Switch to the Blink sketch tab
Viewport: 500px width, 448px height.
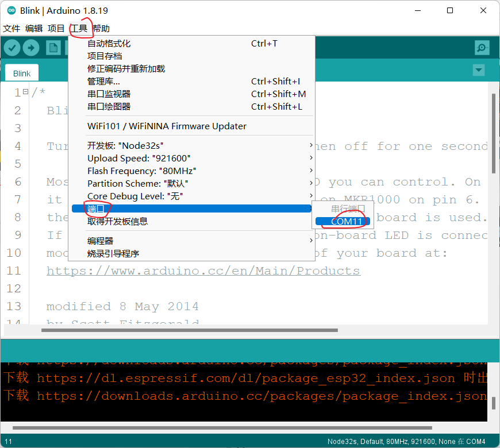tap(21, 73)
